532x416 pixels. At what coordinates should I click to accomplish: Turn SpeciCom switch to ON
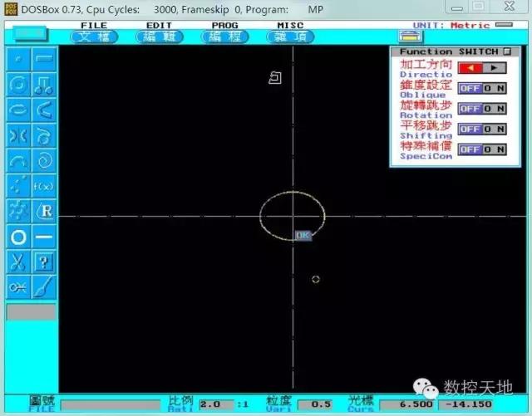pos(495,149)
